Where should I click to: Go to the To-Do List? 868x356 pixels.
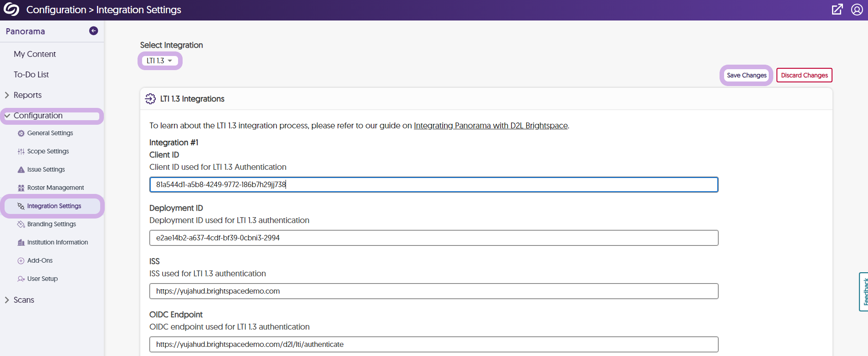point(31,75)
